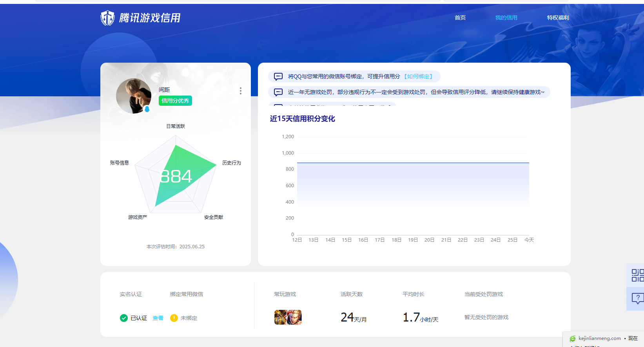Open the 首页 navigation tab
Screen dimensions: 644x347
[x=460, y=18]
